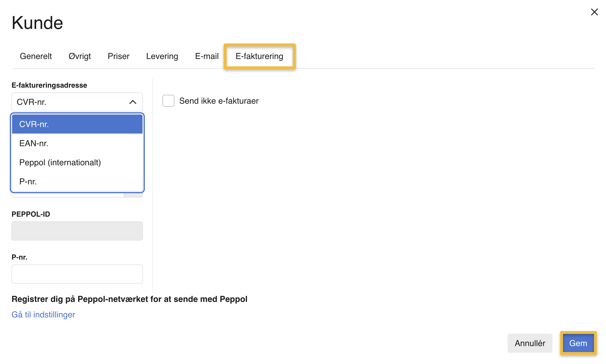
Task: Collapse dropdown using the chevron arrow
Action: pyautogui.click(x=133, y=102)
